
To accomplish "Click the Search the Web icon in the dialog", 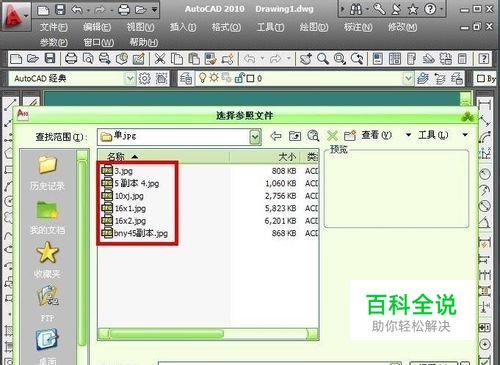I will click(x=313, y=136).
